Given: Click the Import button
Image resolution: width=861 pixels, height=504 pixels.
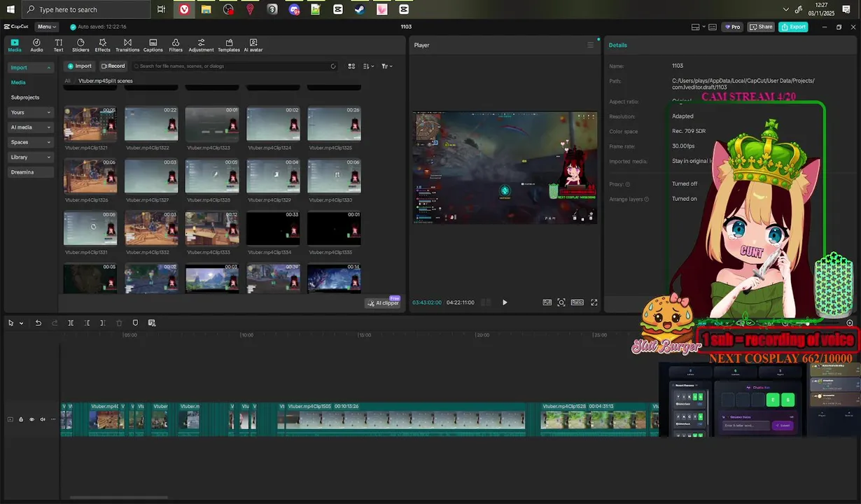Looking at the screenshot, I should coord(79,66).
